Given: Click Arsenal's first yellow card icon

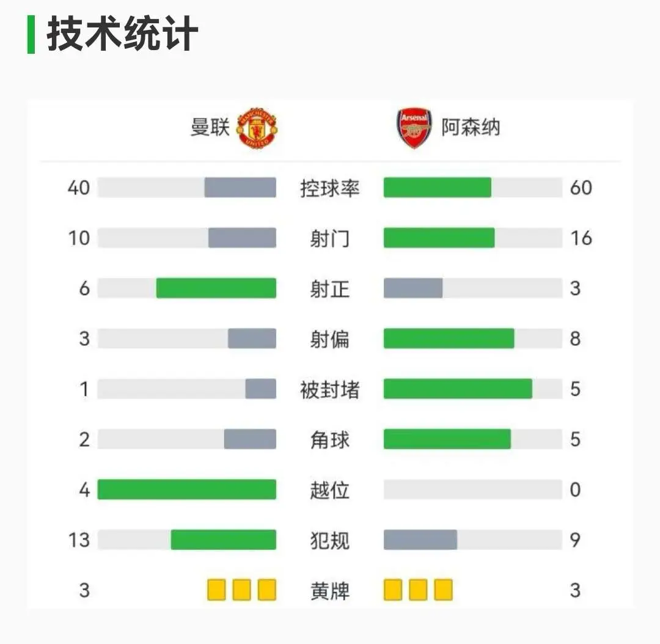Looking at the screenshot, I should tap(393, 590).
